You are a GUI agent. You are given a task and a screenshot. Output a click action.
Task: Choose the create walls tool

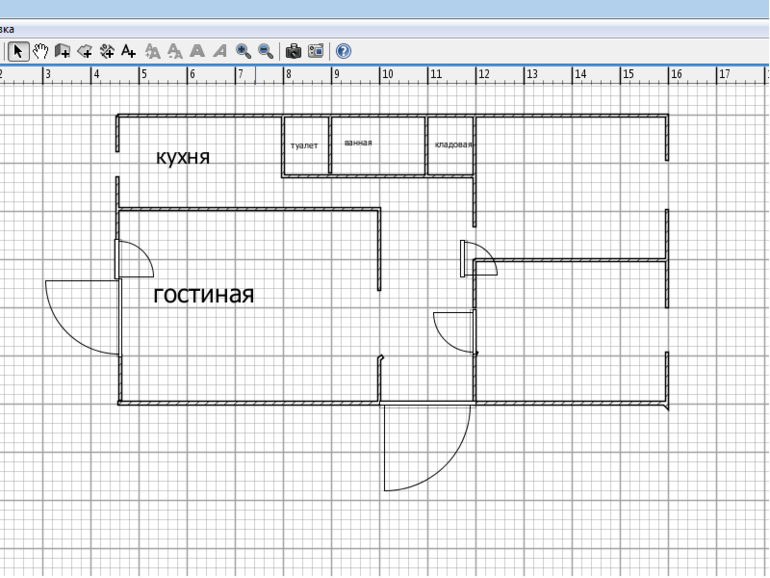point(63,50)
